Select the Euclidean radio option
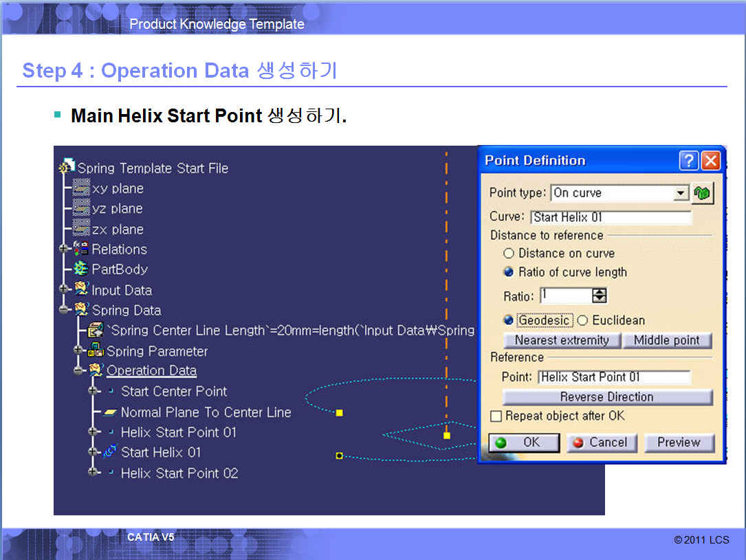Screen dimensions: 746x560 click(x=582, y=320)
